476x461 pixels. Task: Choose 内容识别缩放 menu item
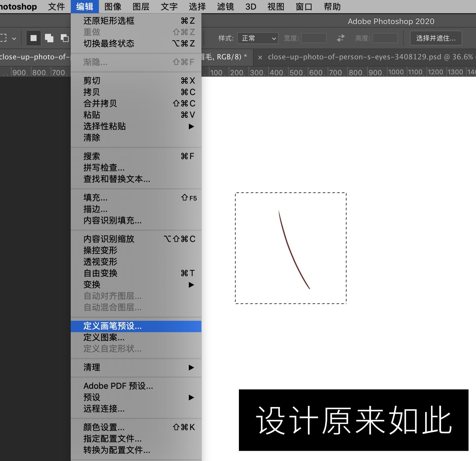coord(136,239)
